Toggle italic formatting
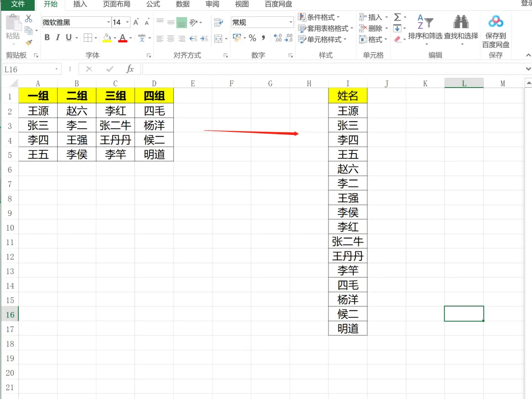Viewport: 532px width, 399px height. point(58,37)
